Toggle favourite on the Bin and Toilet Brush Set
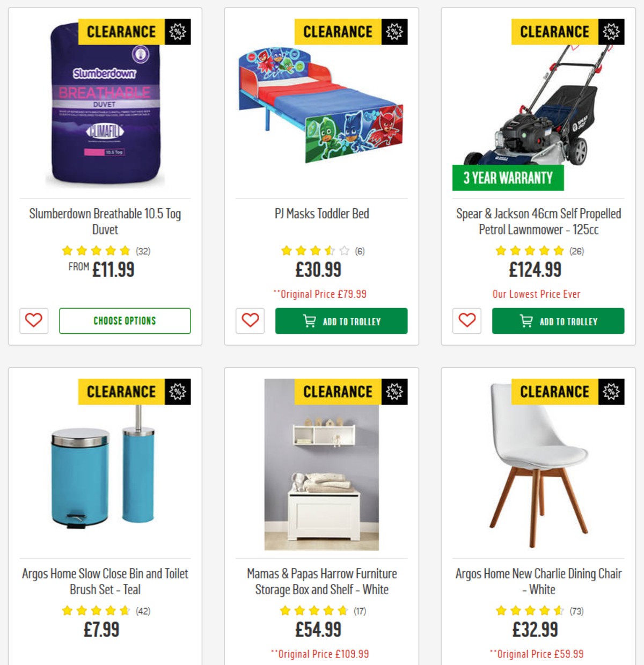The height and width of the screenshot is (665, 644). 34,663
